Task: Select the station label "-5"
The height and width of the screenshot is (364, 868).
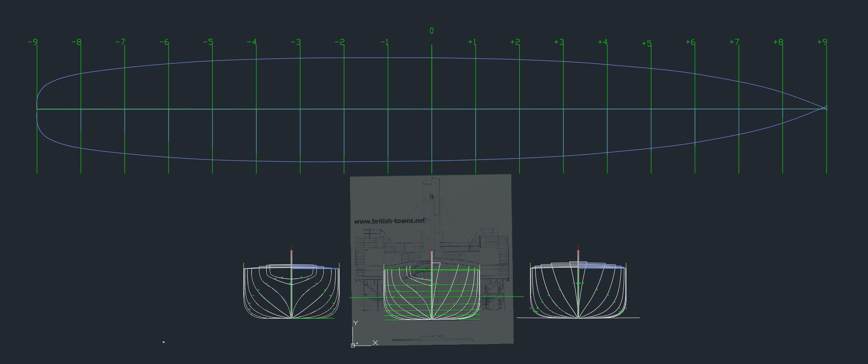Action: (208, 42)
